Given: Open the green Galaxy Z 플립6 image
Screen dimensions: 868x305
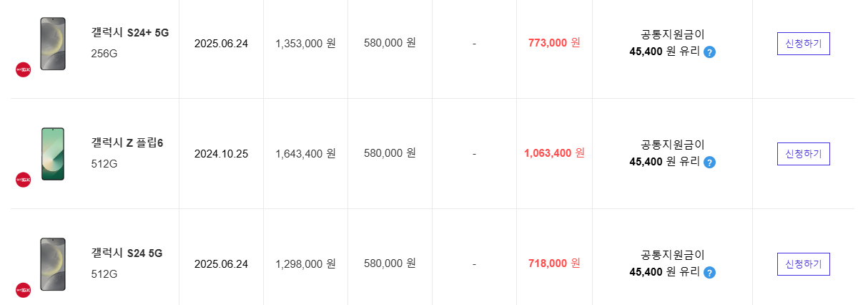Looking at the screenshot, I should 53,154.
